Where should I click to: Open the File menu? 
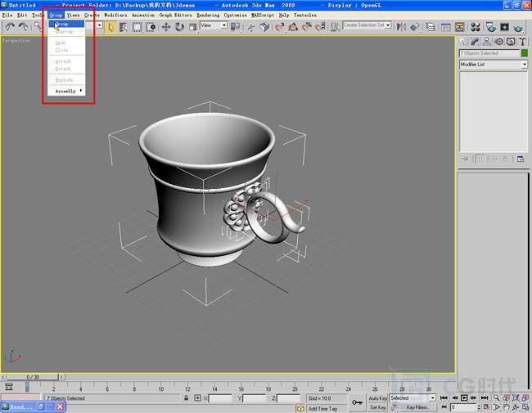point(7,16)
